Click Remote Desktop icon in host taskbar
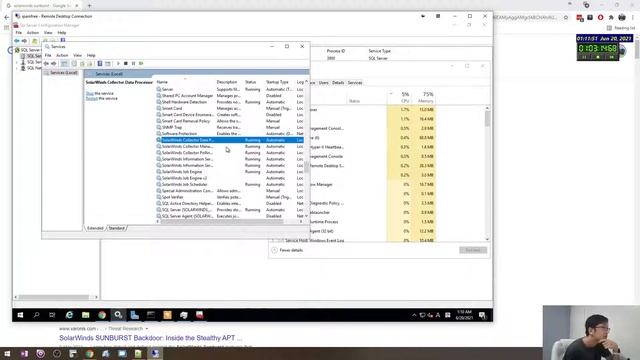This screenshot has height=360, width=640. pyautogui.click(x=155, y=353)
